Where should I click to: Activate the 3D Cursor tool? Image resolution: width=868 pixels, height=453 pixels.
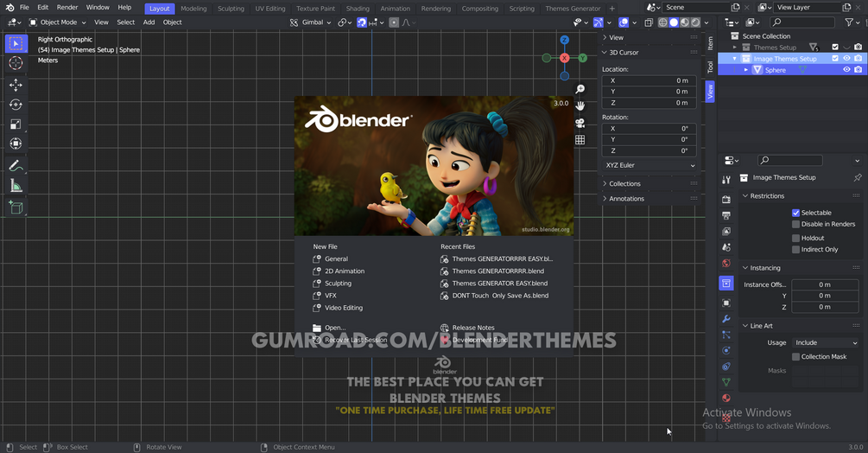16,63
